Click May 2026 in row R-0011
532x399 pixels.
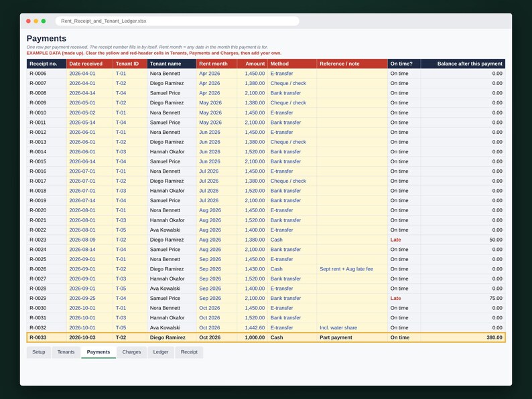tap(217, 123)
